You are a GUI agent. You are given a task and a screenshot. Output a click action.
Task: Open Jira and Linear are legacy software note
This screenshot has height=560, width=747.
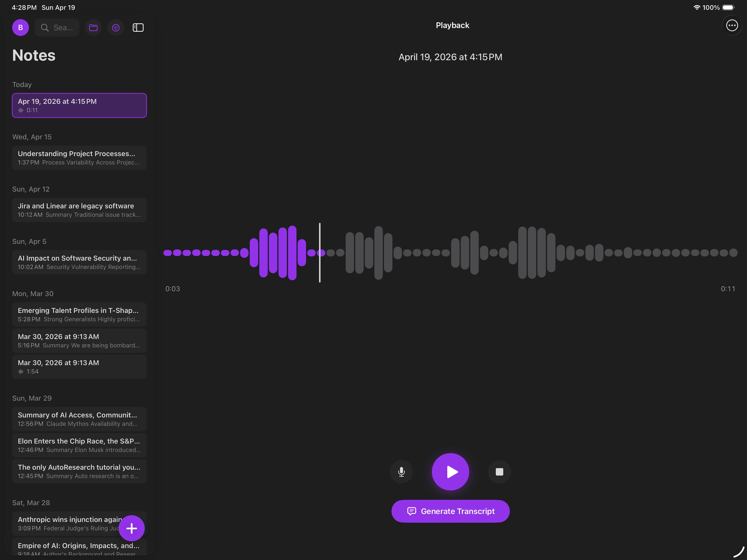[x=79, y=210]
